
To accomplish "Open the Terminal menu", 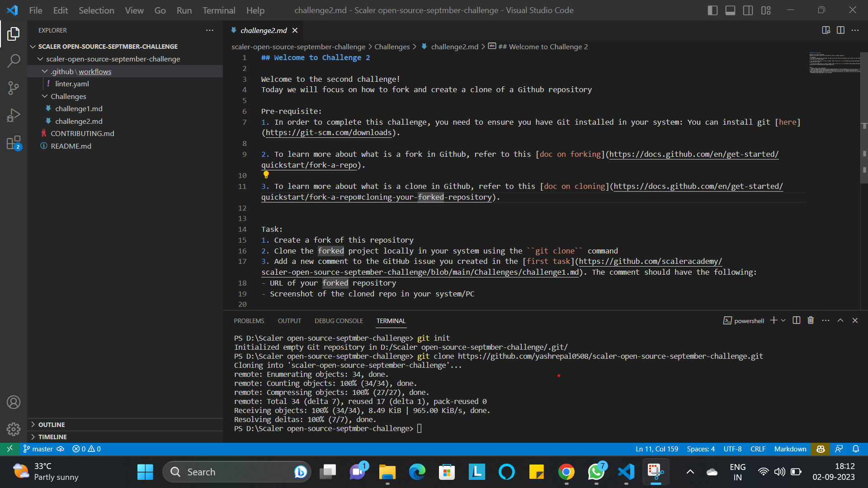I will (218, 10).
